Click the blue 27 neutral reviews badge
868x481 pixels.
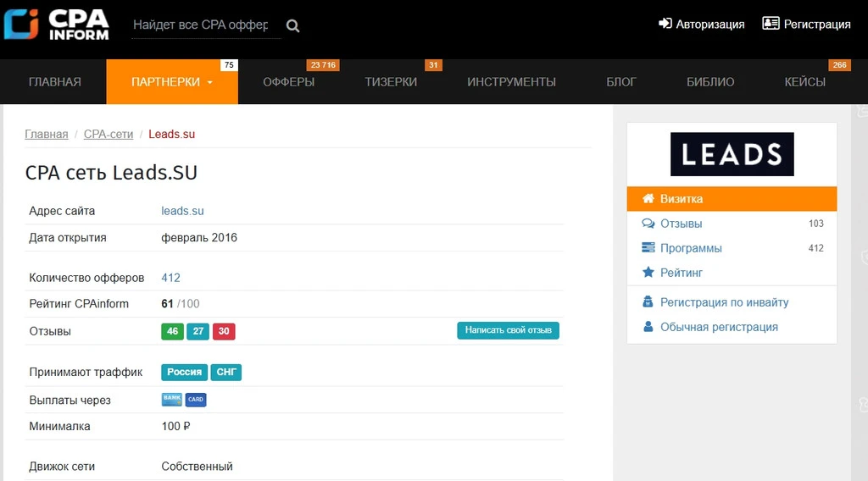[x=198, y=331]
